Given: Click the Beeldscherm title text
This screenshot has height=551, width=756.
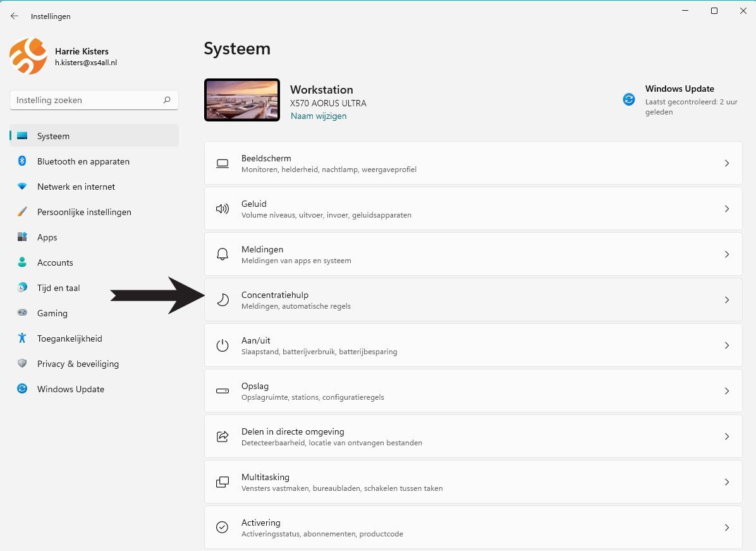Looking at the screenshot, I should pos(266,158).
